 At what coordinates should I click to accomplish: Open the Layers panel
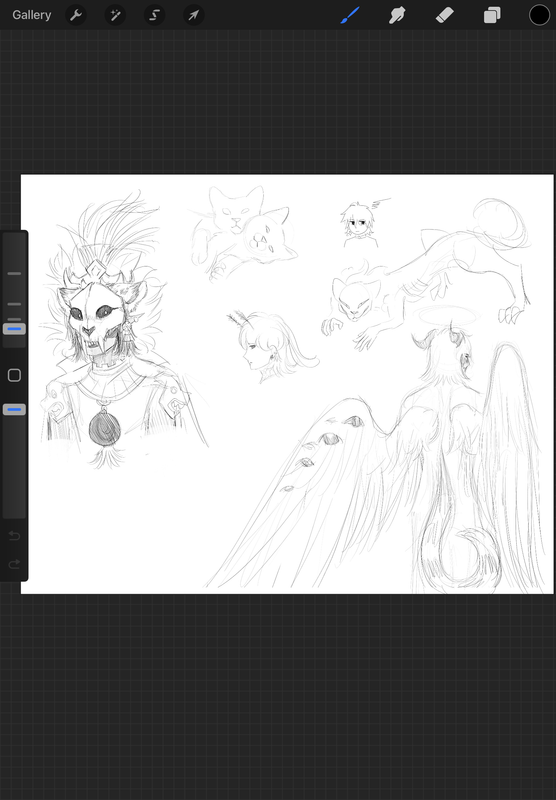coord(492,15)
